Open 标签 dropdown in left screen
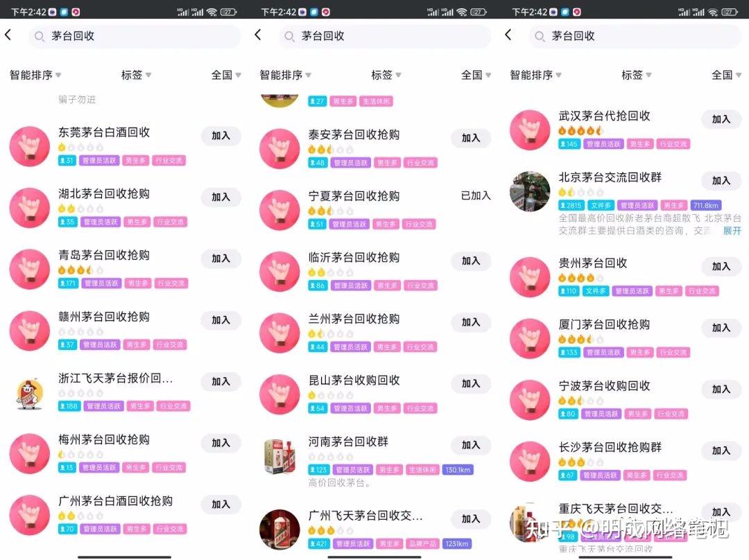This screenshot has height=560, width=749. point(136,75)
